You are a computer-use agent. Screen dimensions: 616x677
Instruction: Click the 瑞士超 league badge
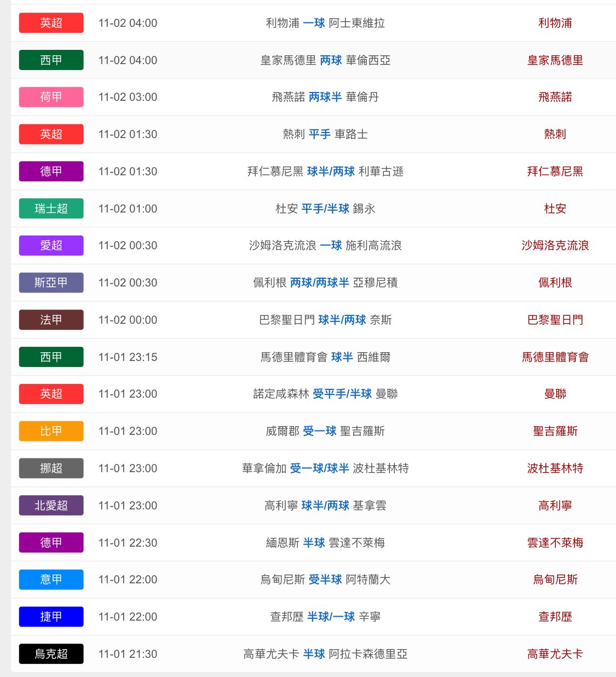[51, 209]
